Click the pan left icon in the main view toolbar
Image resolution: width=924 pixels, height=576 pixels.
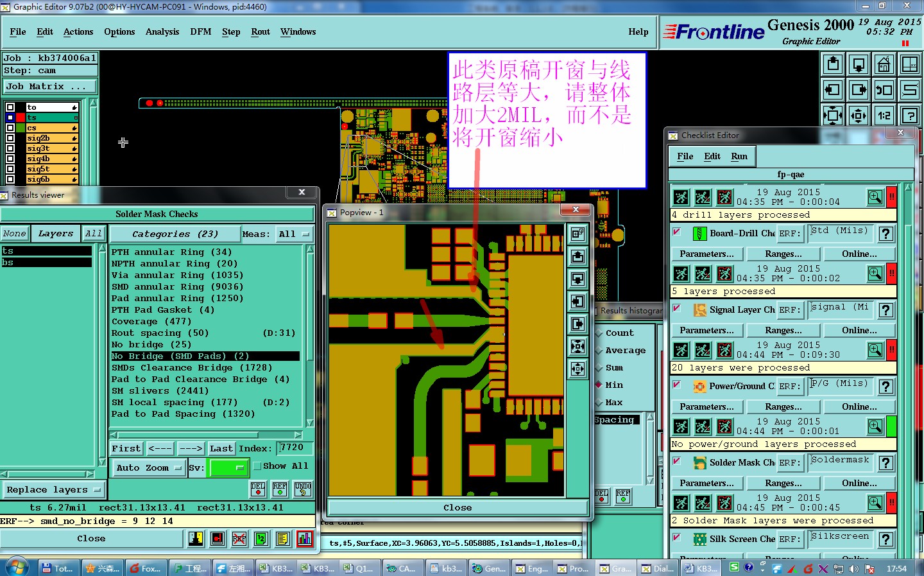(833, 90)
